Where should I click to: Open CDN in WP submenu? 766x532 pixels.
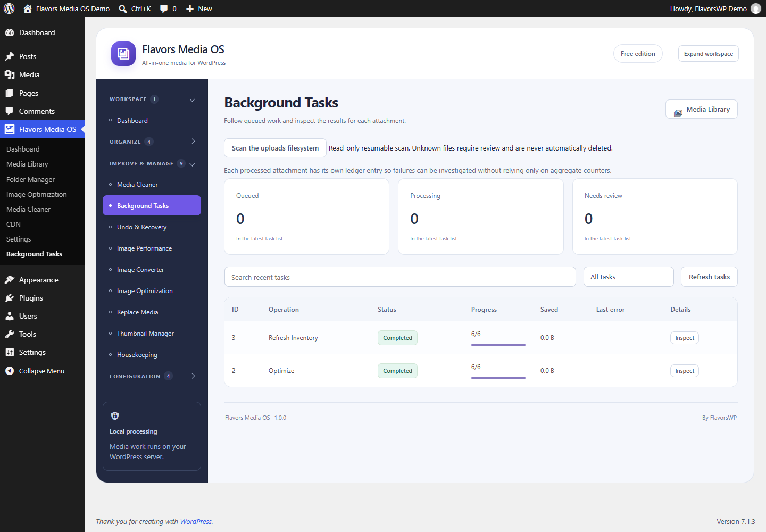coord(13,225)
